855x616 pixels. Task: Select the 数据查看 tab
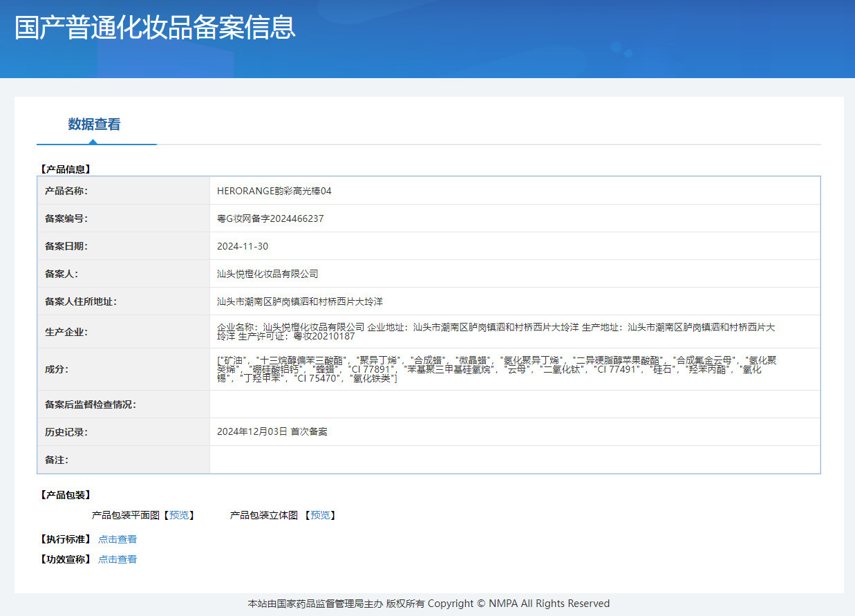95,124
